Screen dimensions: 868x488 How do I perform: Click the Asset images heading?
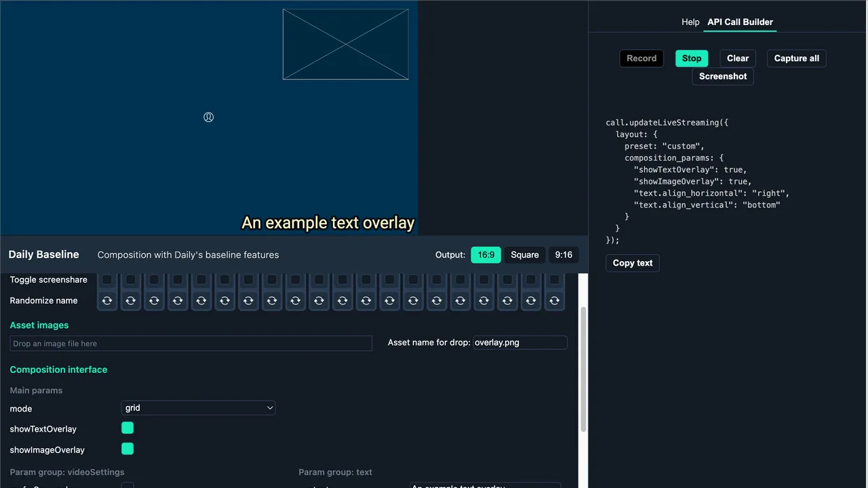[x=39, y=325]
